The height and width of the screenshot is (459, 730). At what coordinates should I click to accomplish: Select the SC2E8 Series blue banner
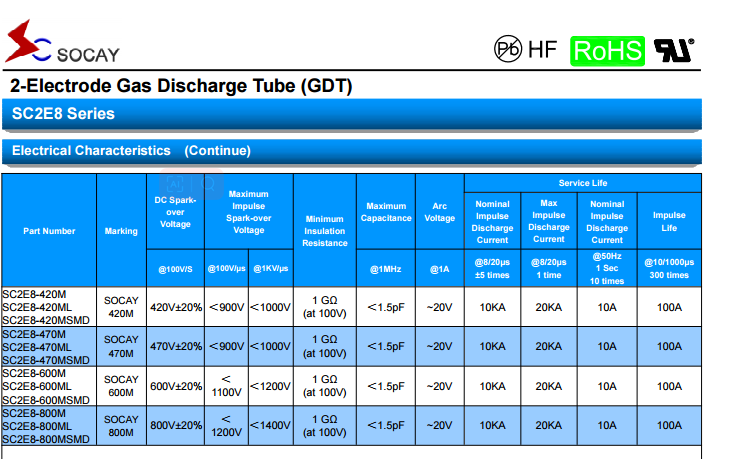click(63, 114)
